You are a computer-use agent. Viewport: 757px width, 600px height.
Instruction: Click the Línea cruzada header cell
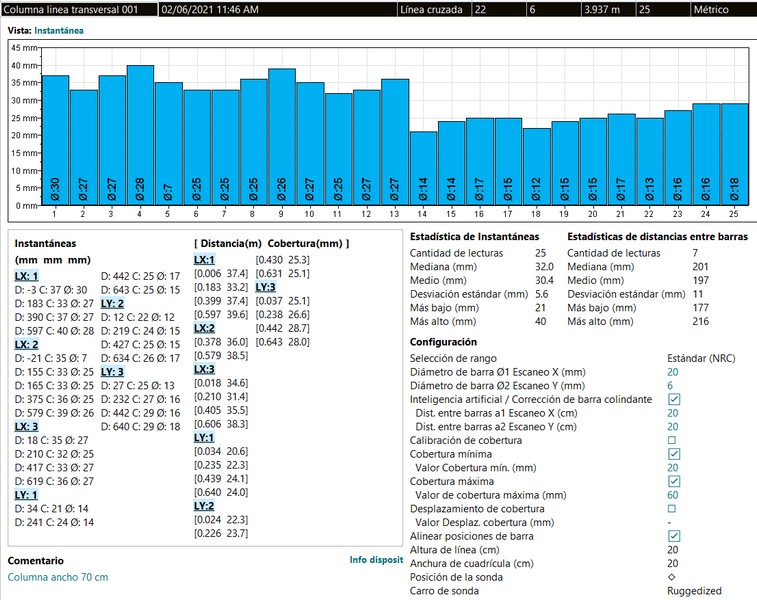(x=434, y=9)
